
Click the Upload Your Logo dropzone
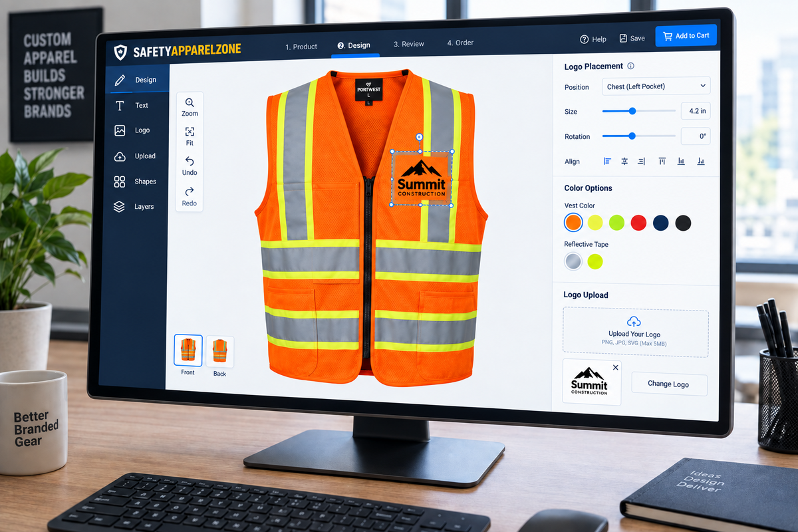tap(635, 331)
